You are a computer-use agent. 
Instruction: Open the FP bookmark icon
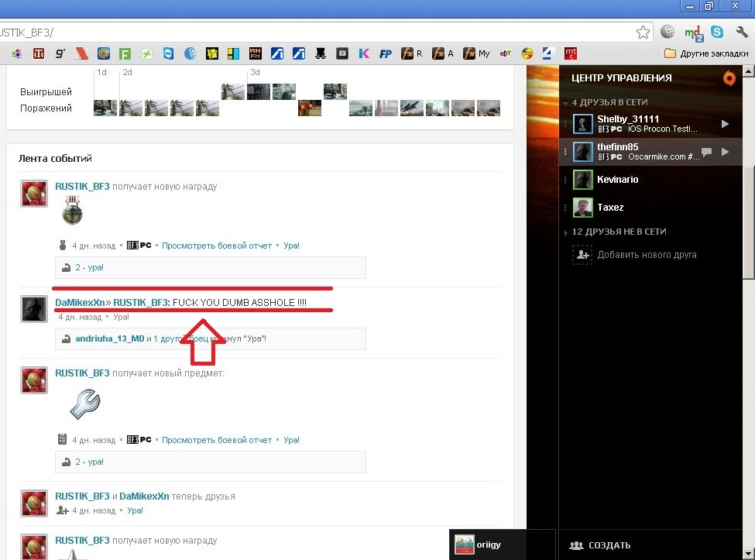385,53
